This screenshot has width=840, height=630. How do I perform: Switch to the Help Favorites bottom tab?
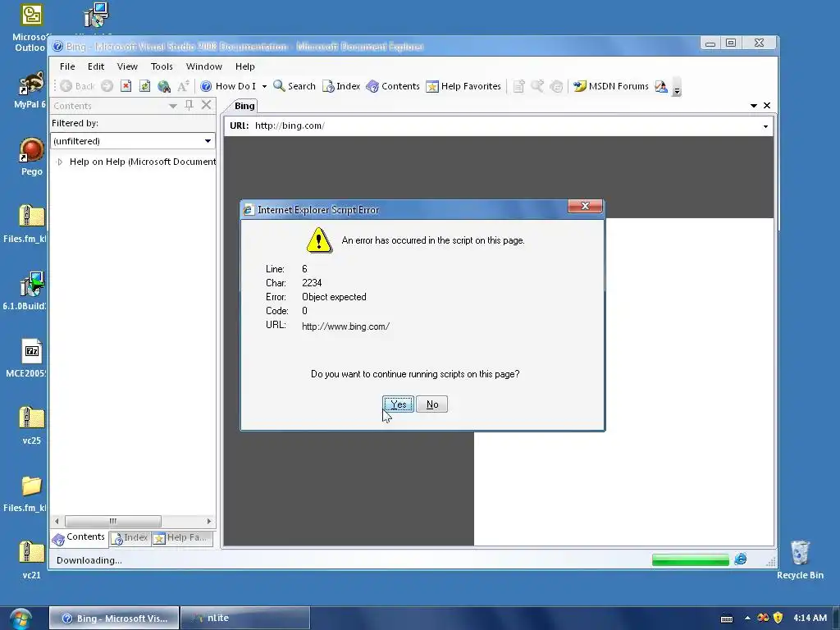pyautogui.click(x=182, y=538)
